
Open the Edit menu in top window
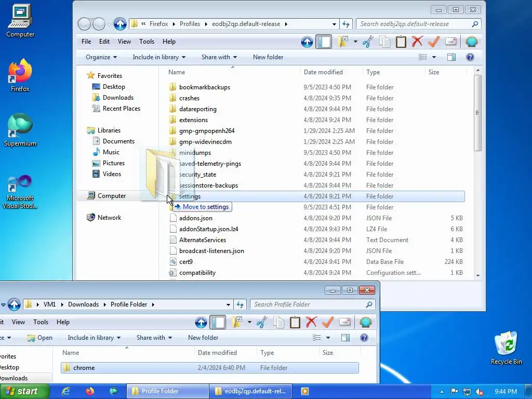point(104,42)
